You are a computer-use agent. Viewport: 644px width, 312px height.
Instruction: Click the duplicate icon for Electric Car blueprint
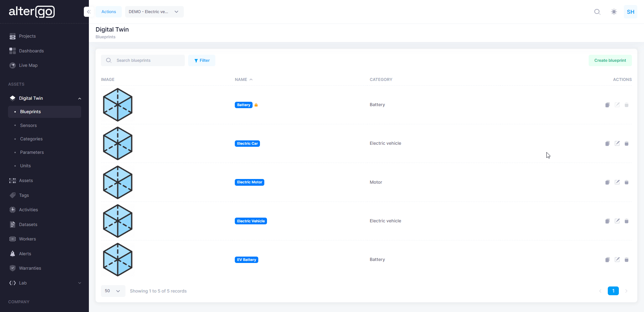click(607, 144)
